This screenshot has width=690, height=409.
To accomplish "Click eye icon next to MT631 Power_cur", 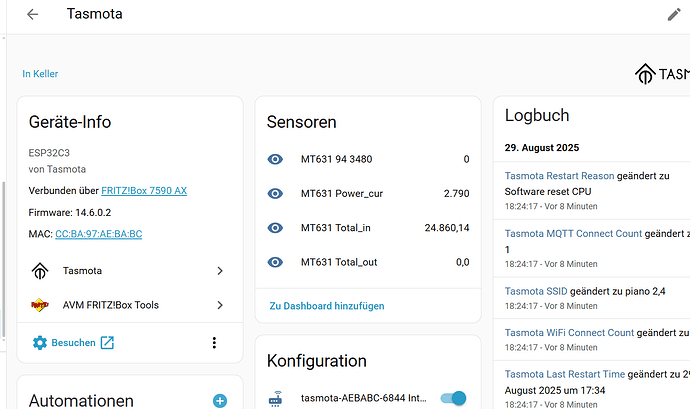I will tap(276, 193).
